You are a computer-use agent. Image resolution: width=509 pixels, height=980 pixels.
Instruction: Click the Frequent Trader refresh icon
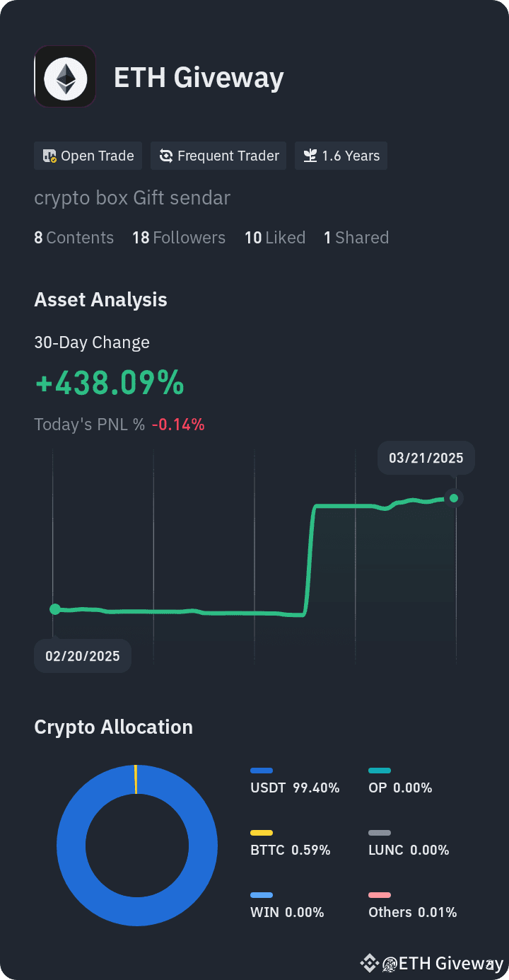pyautogui.click(x=166, y=156)
